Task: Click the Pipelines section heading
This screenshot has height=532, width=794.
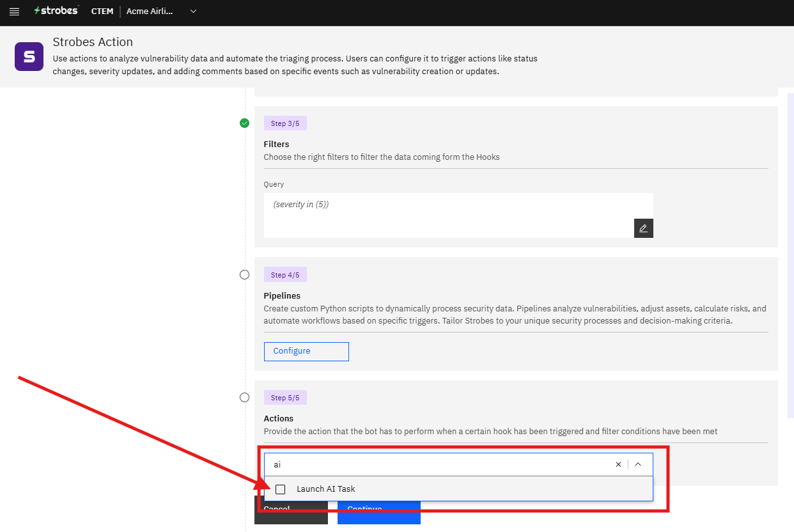Action: (x=282, y=296)
